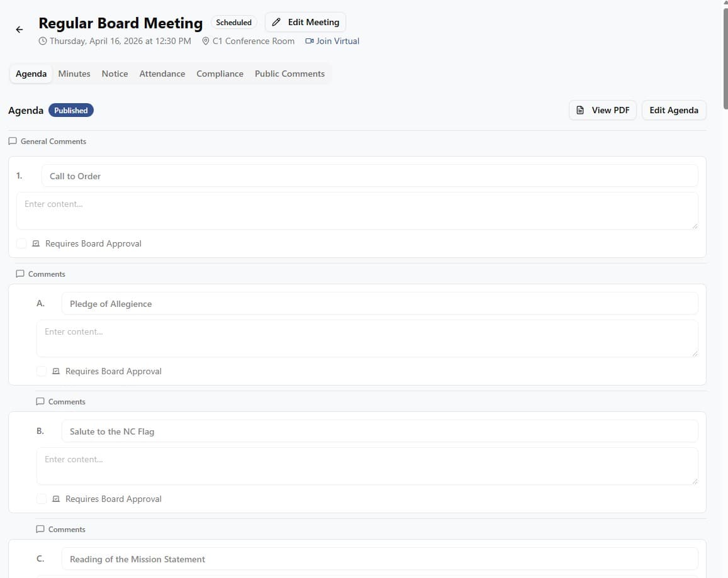The height and width of the screenshot is (578, 728).
Task: Click the content box under Call to Order
Action: pyautogui.click(x=357, y=211)
